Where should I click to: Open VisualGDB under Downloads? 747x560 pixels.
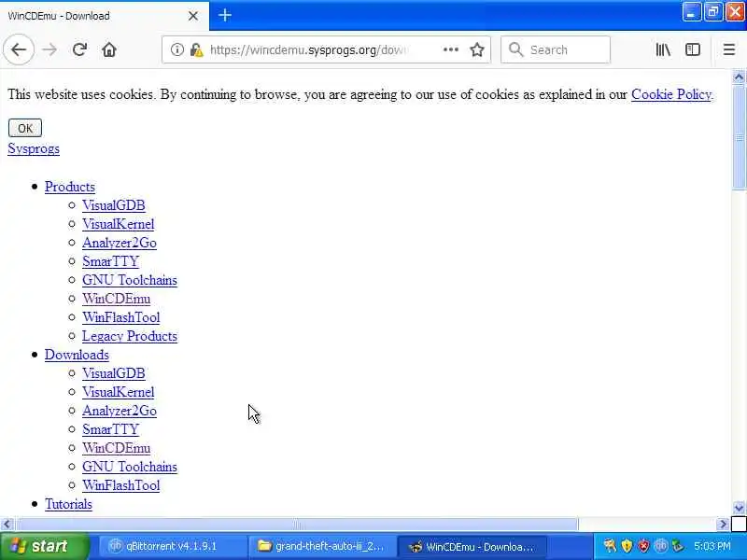coord(113,373)
